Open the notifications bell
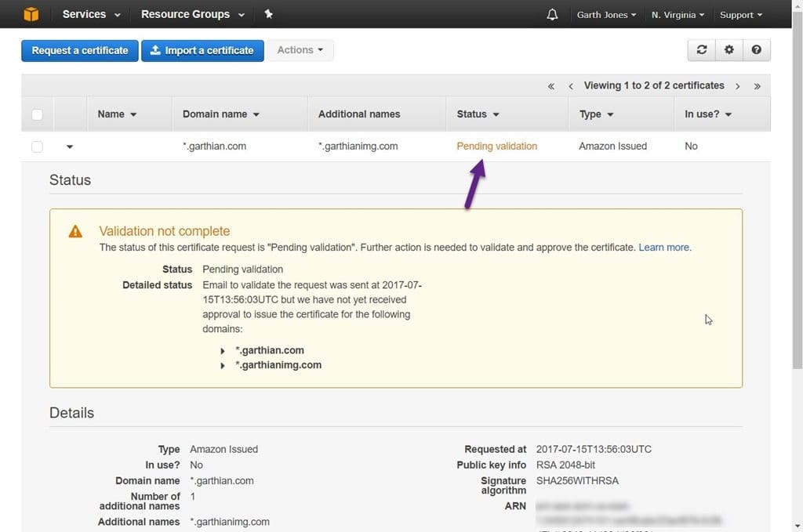 pyautogui.click(x=552, y=14)
